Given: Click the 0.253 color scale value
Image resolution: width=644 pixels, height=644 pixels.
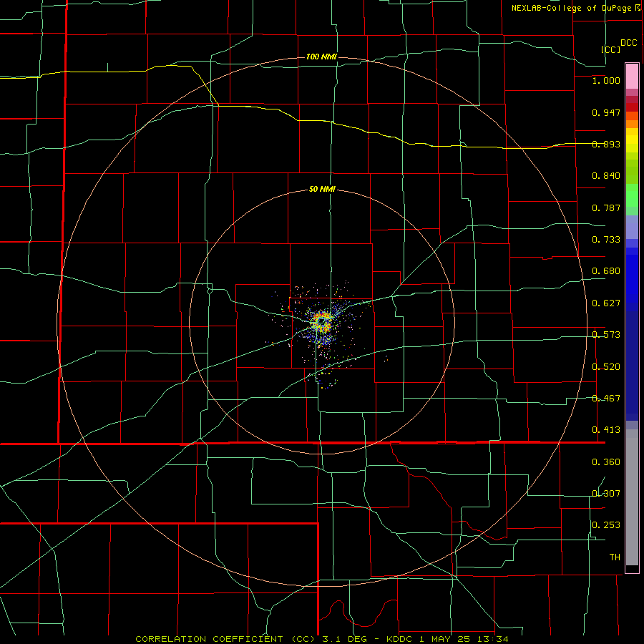Looking at the screenshot, I should coord(606,525).
